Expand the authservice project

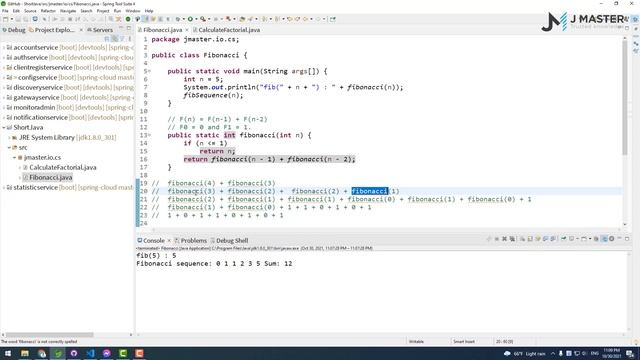point(4,58)
